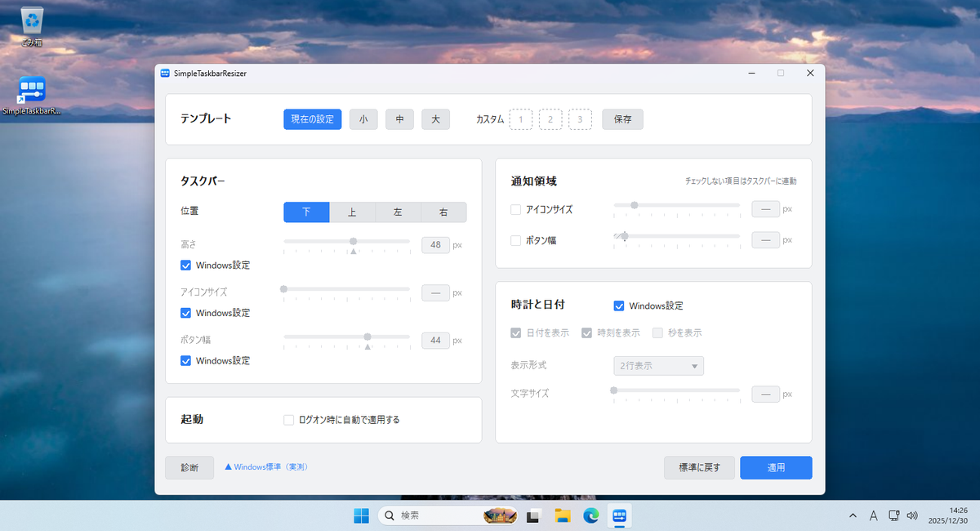The image size is (980, 531).
Task: Open File Explorer from the taskbar
Action: click(562, 515)
